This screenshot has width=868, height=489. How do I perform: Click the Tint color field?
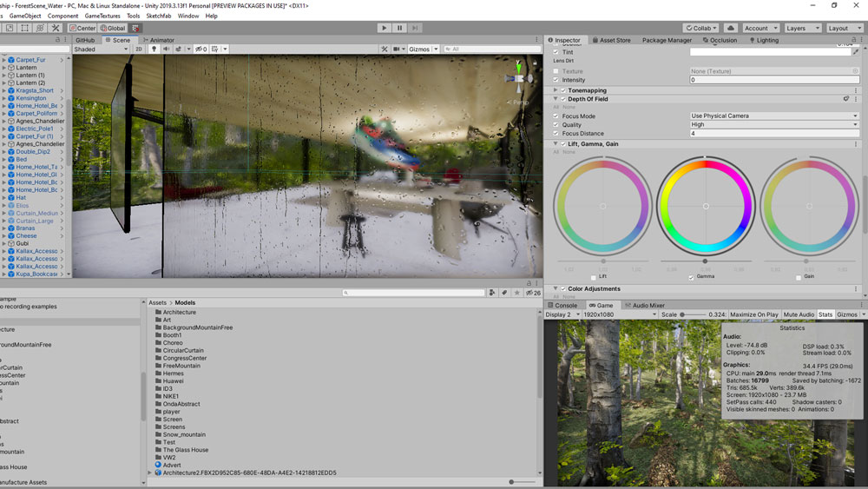770,52
